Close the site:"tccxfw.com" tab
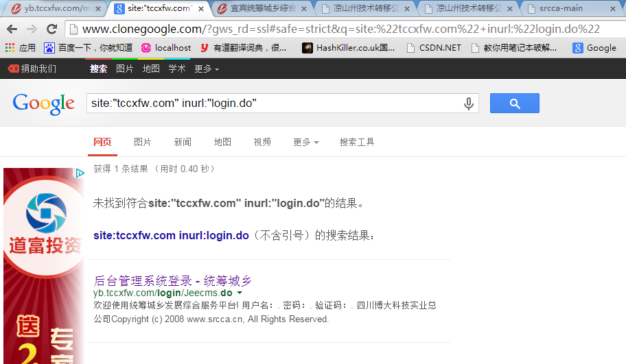Image resolution: width=626 pixels, height=364 pixels. pos(201,8)
